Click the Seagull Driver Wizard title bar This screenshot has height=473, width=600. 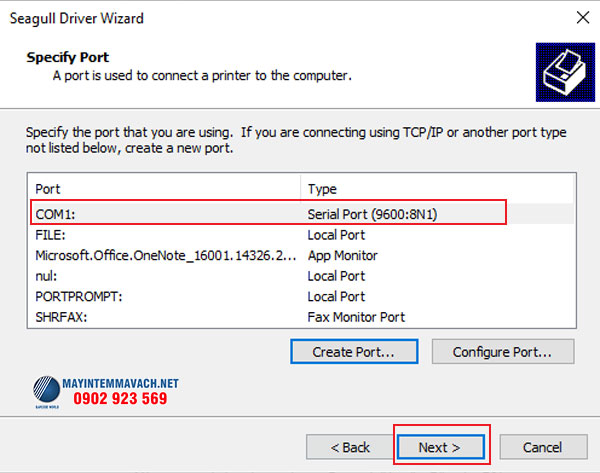pyautogui.click(x=250, y=19)
